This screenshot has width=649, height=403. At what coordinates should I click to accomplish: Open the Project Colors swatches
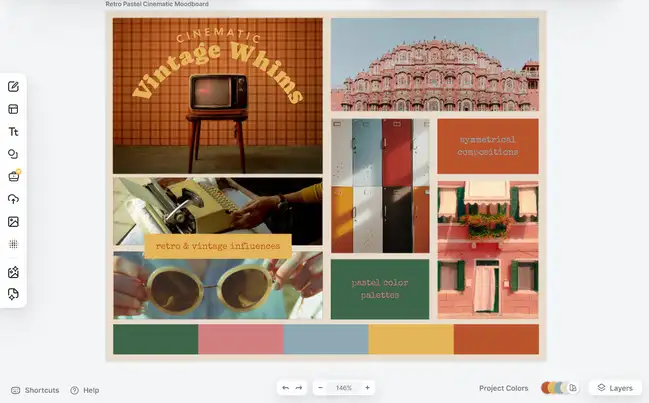point(559,388)
